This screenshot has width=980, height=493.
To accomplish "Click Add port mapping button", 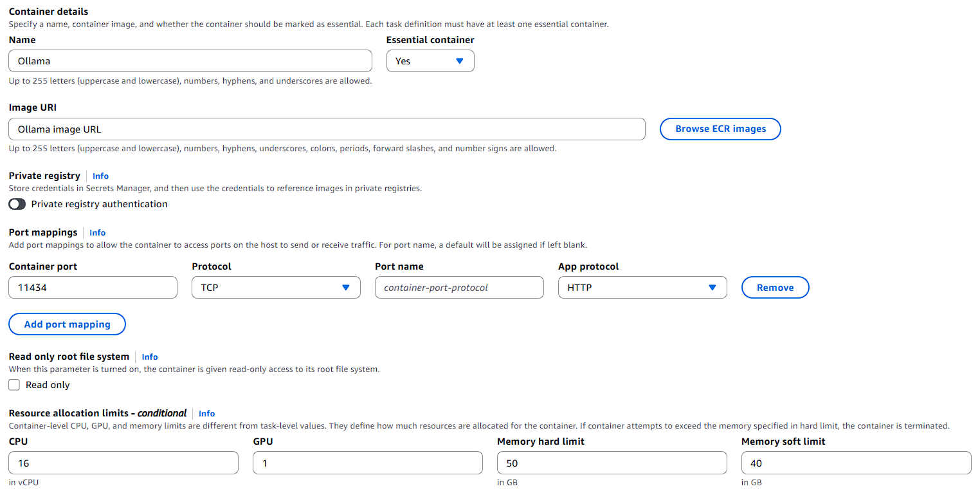I will (x=67, y=324).
